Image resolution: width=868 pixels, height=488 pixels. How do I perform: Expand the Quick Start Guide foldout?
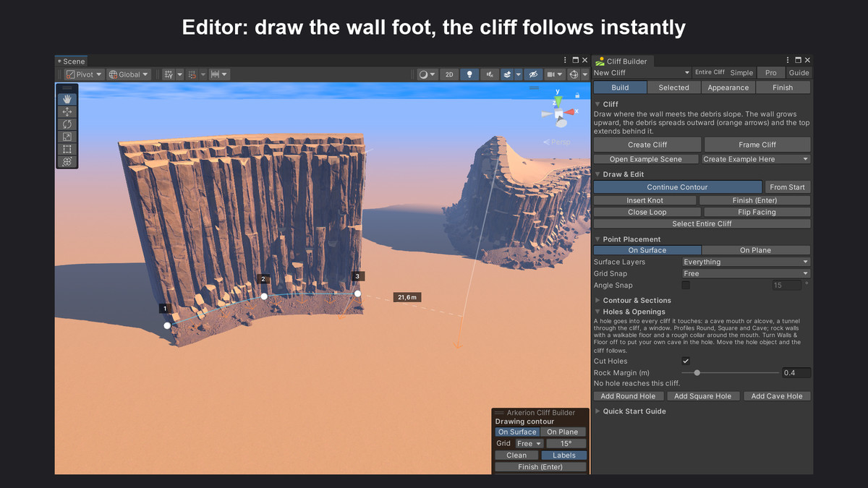[597, 411]
